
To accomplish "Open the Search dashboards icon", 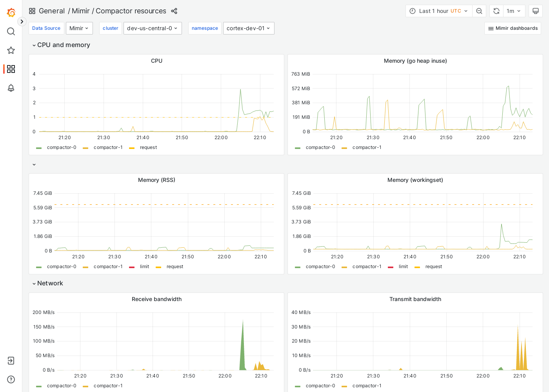I will click(11, 31).
